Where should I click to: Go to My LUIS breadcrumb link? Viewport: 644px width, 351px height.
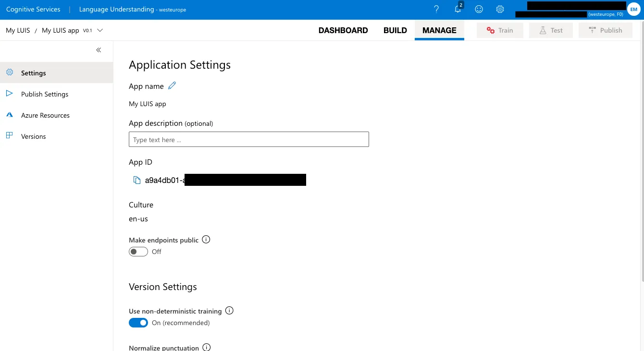18,30
